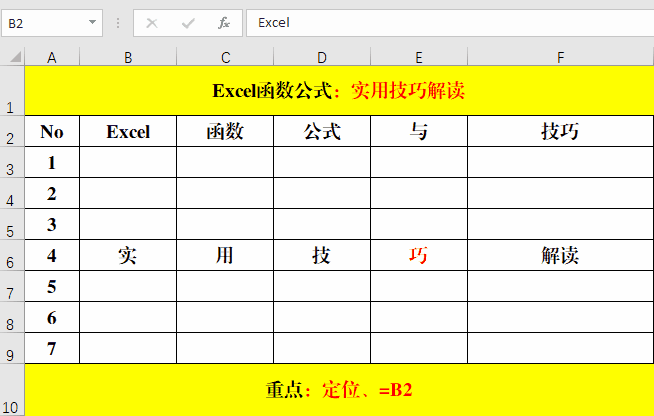Select column A header
The image size is (654, 416).
tap(52, 57)
